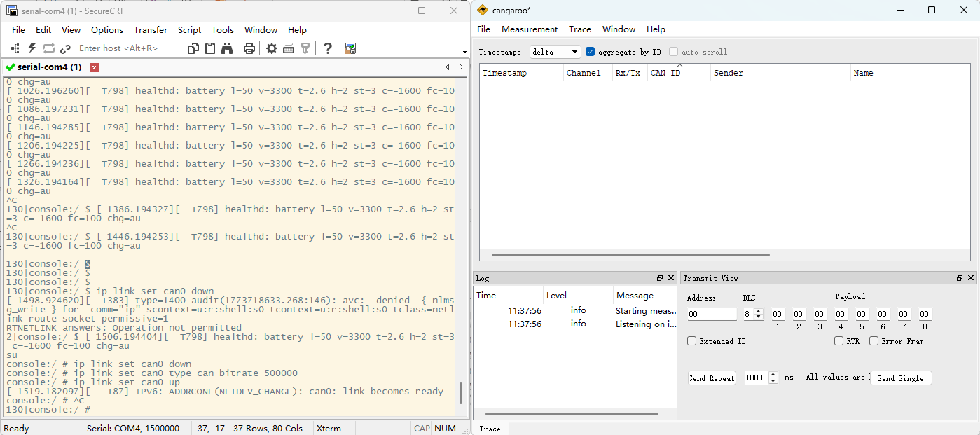Enable the Extended ID checkbox
Screen dimensions: 980x435
(x=692, y=341)
